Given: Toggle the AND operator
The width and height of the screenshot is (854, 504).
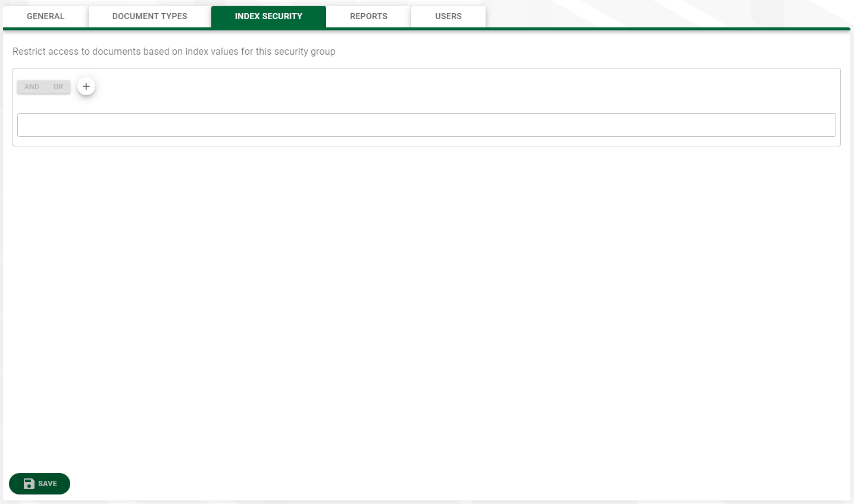Looking at the screenshot, I should click(32, 87).
